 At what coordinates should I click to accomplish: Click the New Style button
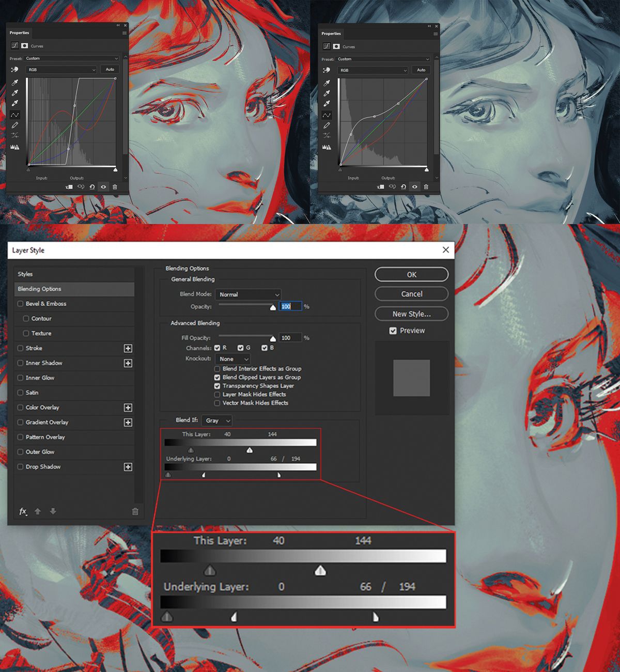click(411, 314)
